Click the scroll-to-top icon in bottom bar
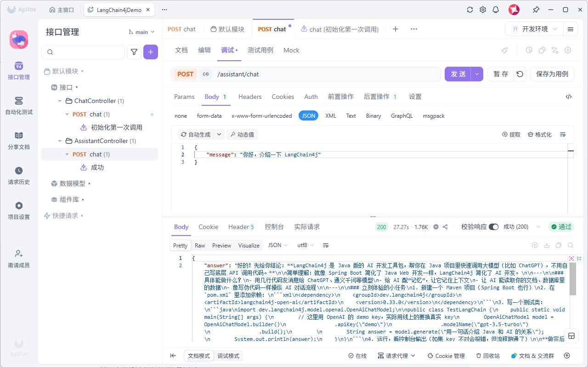 [x=567, y=356]
